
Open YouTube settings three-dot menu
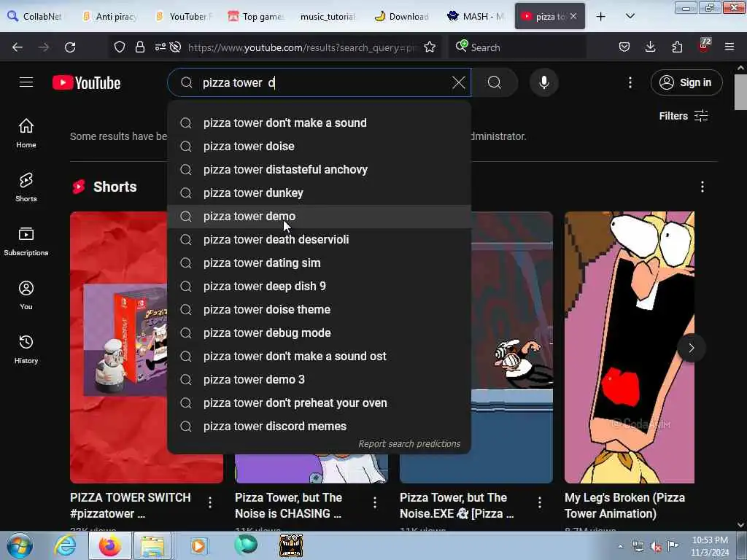point(630,83)
